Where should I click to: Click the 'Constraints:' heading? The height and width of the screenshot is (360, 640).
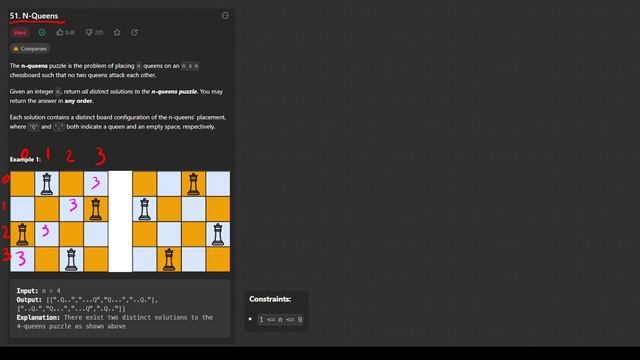270,299
